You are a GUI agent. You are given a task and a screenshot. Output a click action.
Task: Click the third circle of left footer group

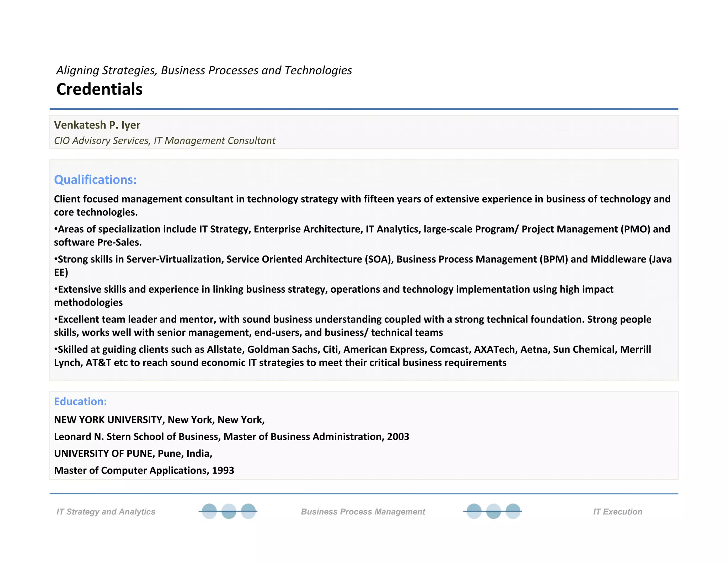point(248,511)
